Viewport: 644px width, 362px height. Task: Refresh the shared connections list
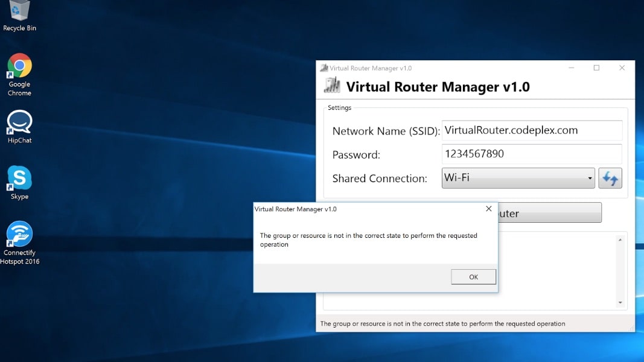click(x=610, y=179)
